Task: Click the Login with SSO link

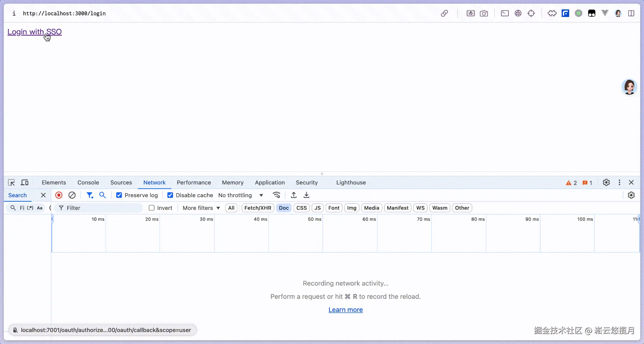Action: point(35,32)
